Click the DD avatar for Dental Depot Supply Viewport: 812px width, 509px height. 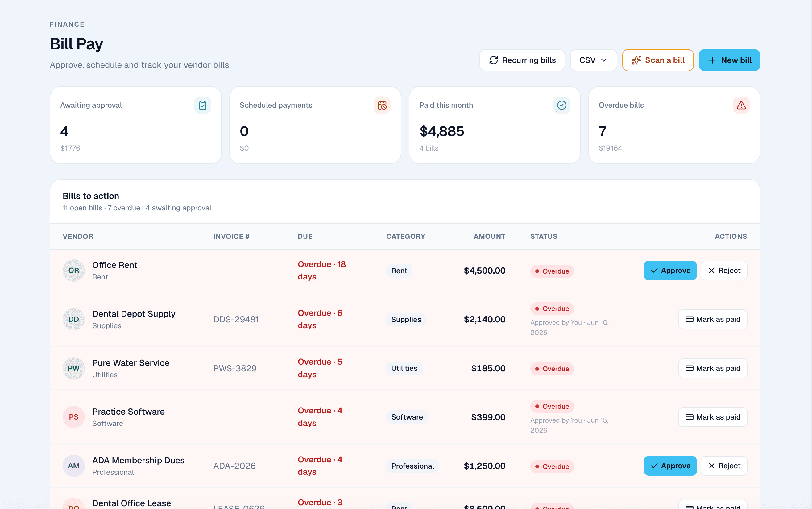[74, 319]
